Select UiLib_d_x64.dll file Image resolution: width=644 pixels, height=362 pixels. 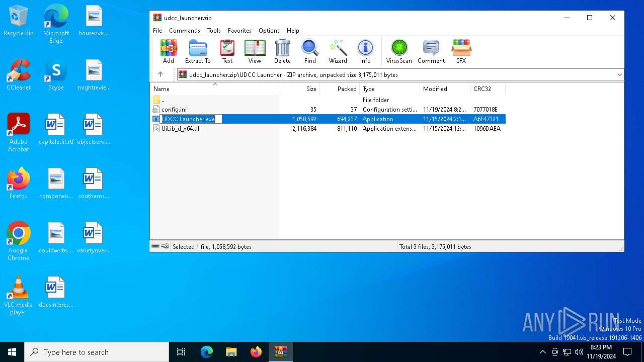[328, 129]
